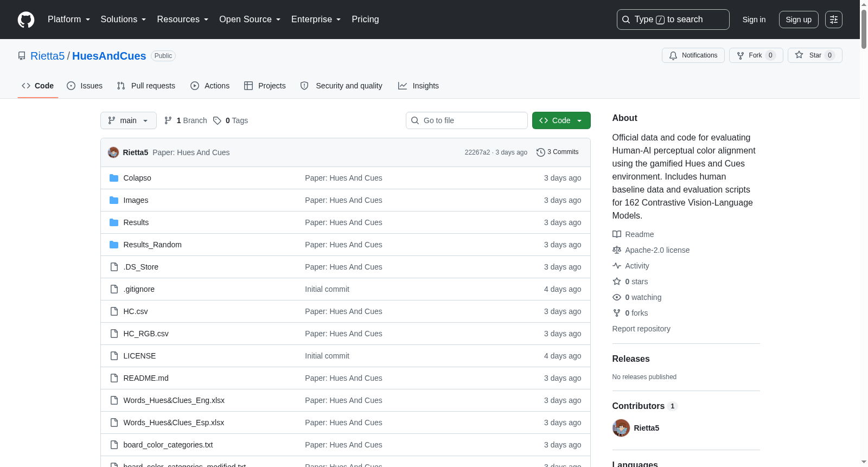
Task: View the 3 Commits history
Action: pyautogui.click(x=557, y=152)
